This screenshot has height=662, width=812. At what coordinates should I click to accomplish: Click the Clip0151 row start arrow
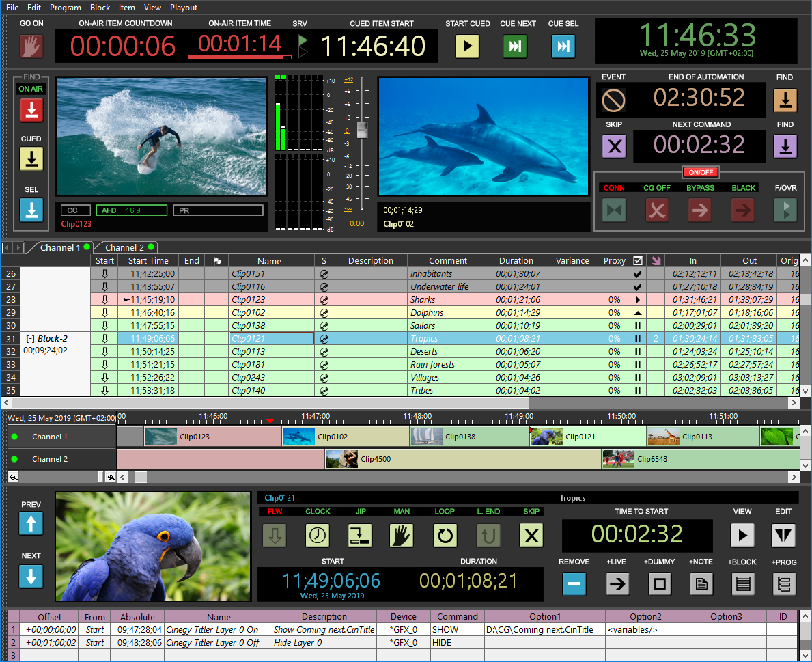click(x=104, y=273)
